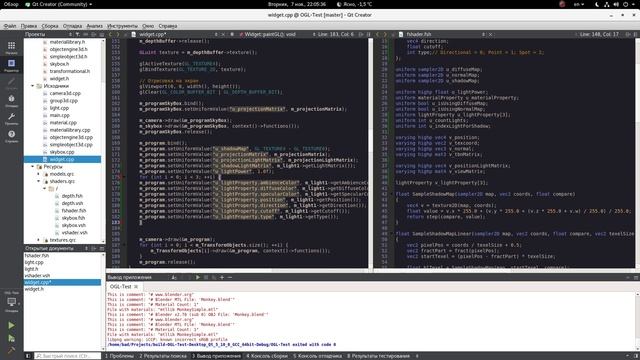The height and width of the screenshot is (360, 640).
Task: Open Правка menu
Action: pos(29,26)
